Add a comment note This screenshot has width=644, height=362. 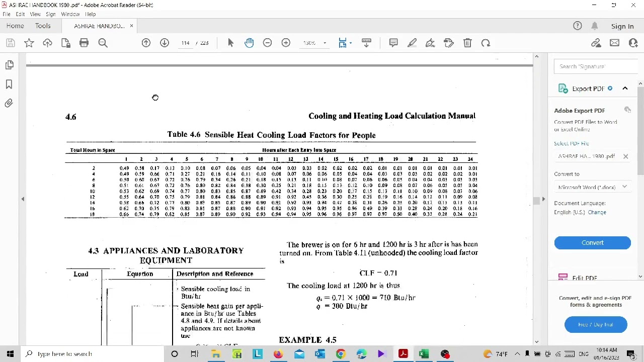[393, 43]
